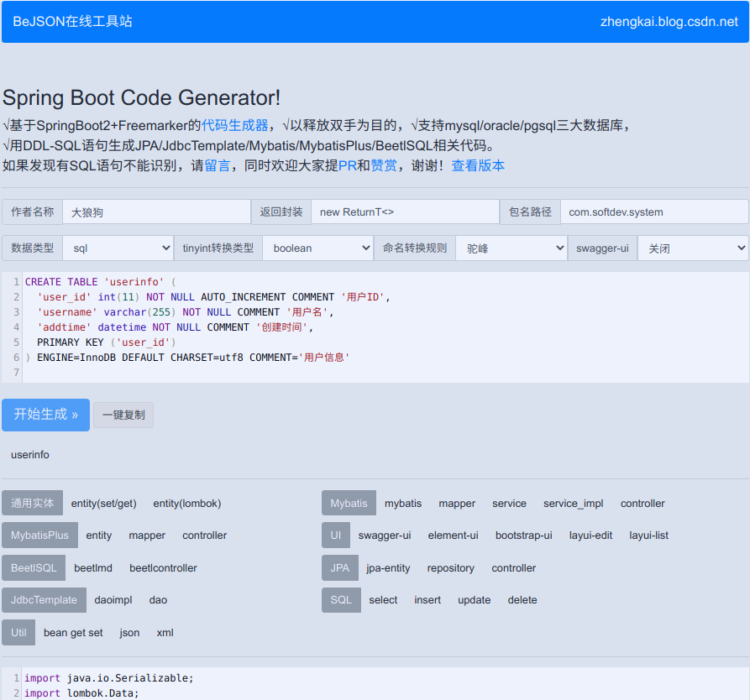Open the 命名转换规则 驼峰 dropdown
This screenshot has height=700, width=750.
pyautogui.click(x=511, y=248)
